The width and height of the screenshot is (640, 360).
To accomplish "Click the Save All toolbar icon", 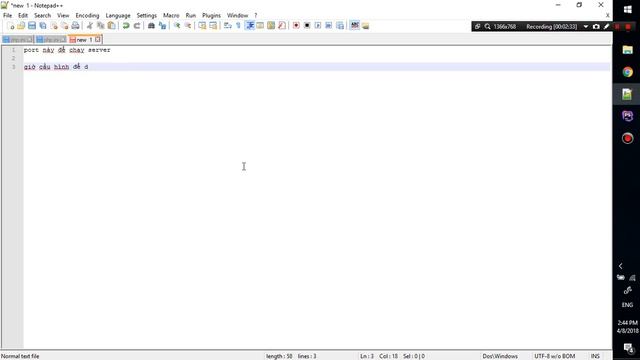I will point(43,26).
